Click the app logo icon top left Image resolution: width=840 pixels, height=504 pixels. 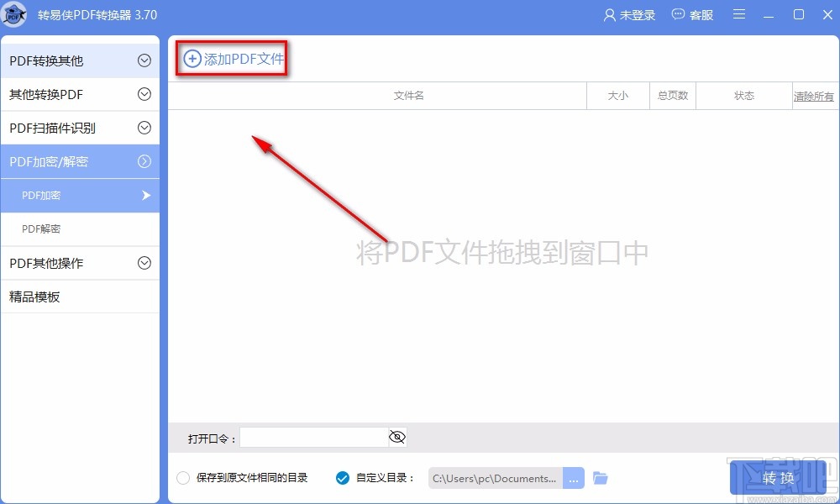point(14,14)
